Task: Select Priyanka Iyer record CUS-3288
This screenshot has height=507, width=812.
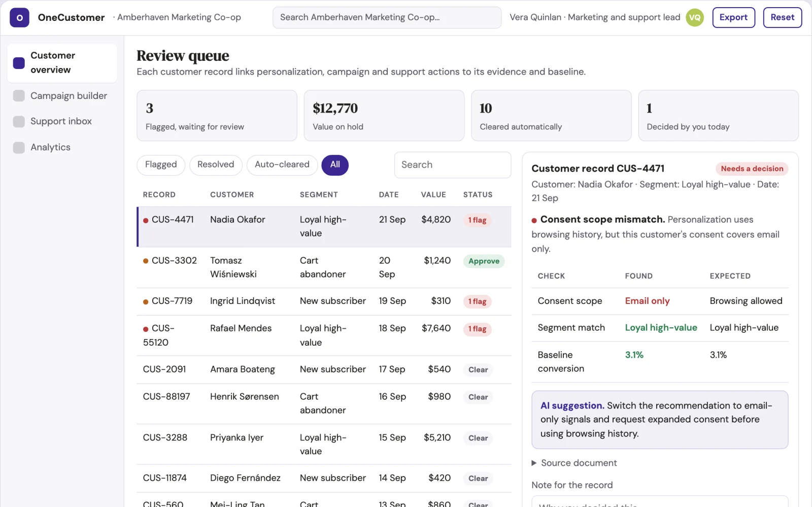Action: tap(324, 444)
